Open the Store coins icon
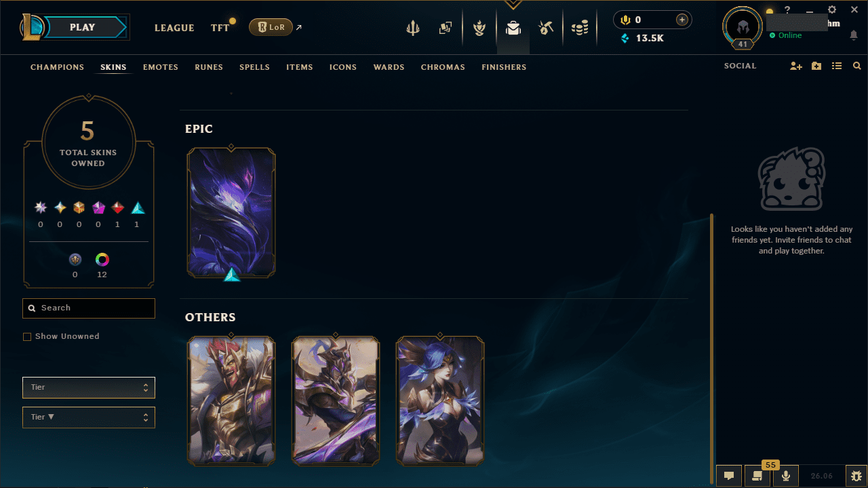The image size is (868, 488). click(579, 28)
